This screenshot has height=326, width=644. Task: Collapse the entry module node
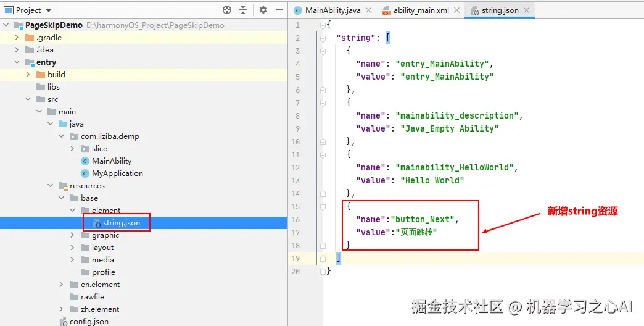17,62
